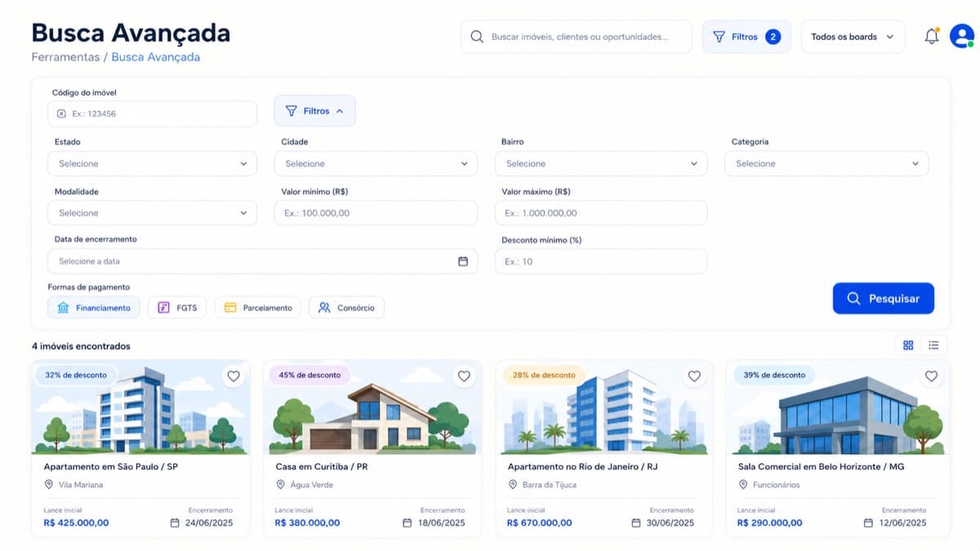Favorite the Curitiba house card
Image resolution: width=980 pixels, height=551 pixels.
click(464, 376)
